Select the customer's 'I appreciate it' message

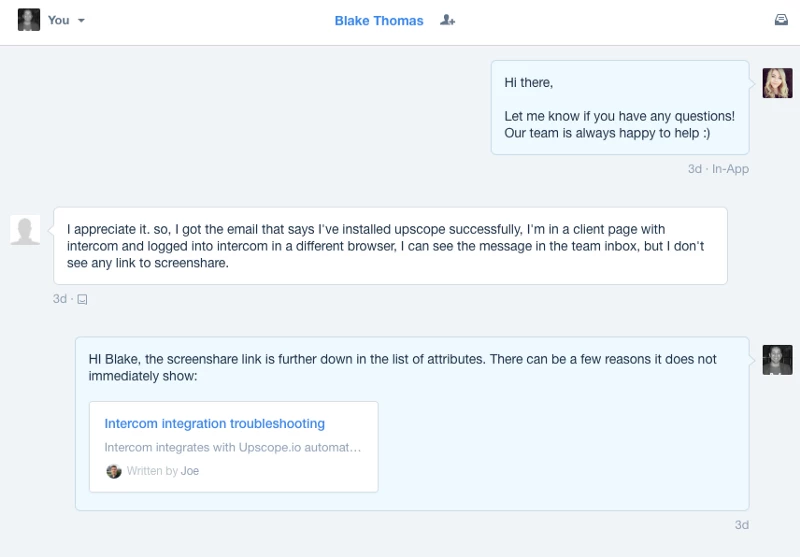(390, 246)
